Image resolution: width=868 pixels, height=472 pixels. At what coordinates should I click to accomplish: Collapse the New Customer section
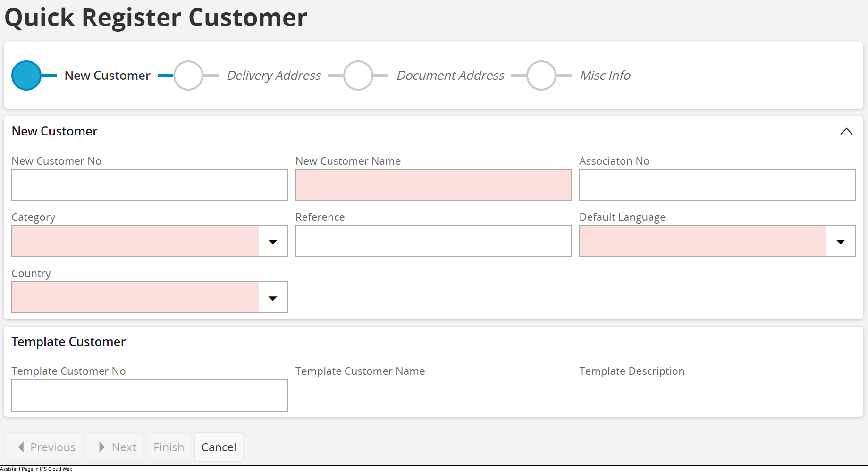pos(846,132)
